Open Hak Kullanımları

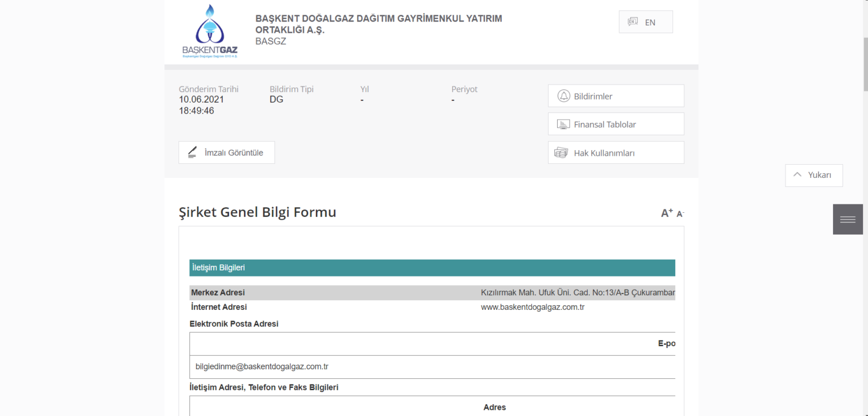point(616,152)
